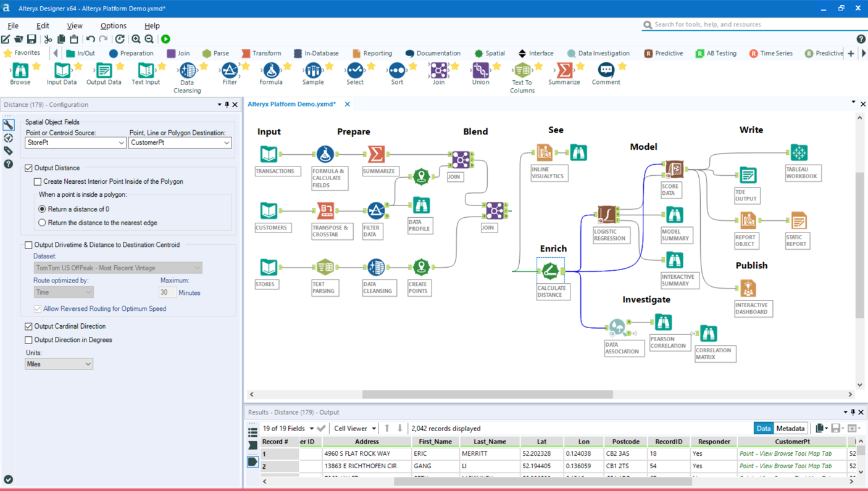Screen dimensions: 868x491
Task: Click the Tableau Workbook output node
Action: pyautogui.click(x=799, y=152)
